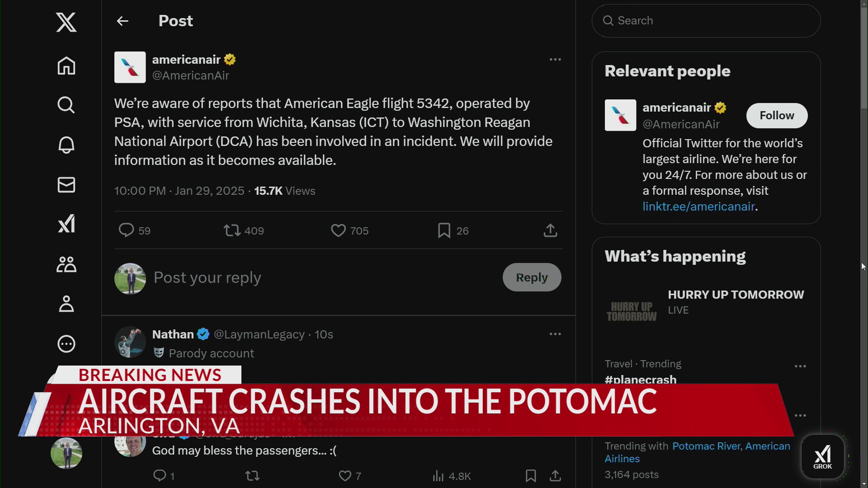The image size is (868, 488).
Task: Select the Communities icon
Action: point(66,264)
